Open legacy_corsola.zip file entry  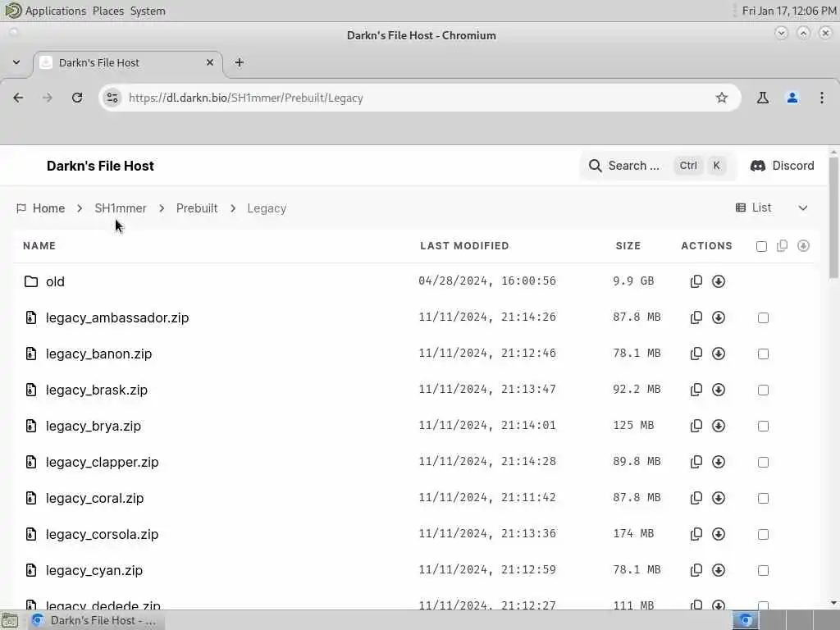(x=102, y=534)
